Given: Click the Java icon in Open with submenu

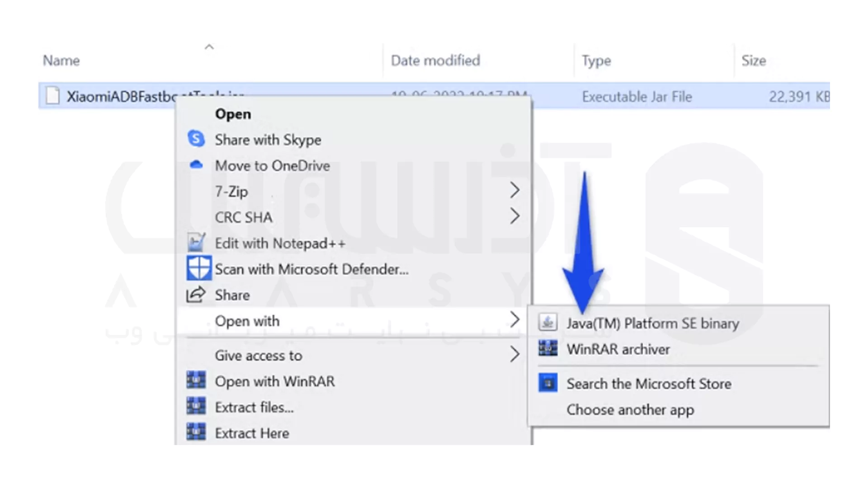Looking at the screenshot, I should pyautogui.click(x=548, y=323).
